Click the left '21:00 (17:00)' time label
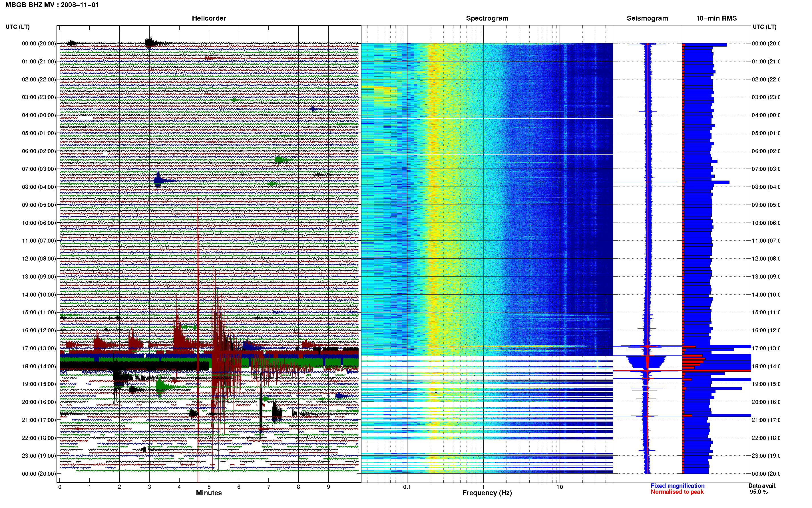The image size is (812, 508). (x=39, y=420)
